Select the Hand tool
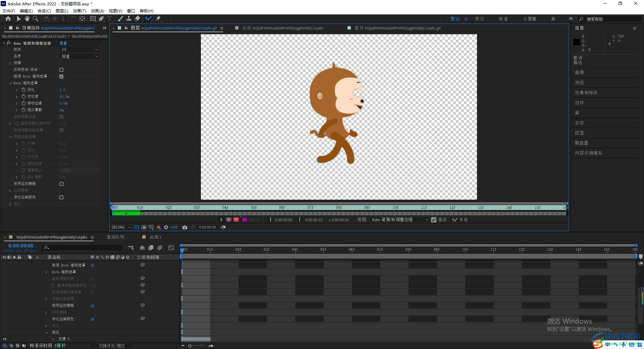Viewport: 644px width, 349px height. [27, 19]
